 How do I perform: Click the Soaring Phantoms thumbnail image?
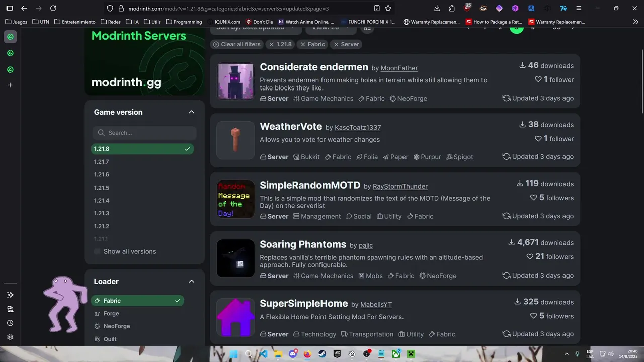[235, 258]
